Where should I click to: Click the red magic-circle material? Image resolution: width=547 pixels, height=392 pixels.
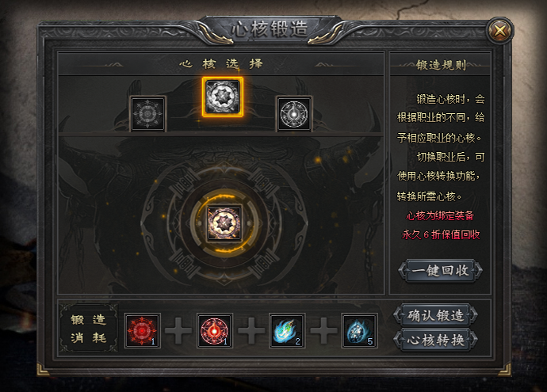tap(215, 330)
